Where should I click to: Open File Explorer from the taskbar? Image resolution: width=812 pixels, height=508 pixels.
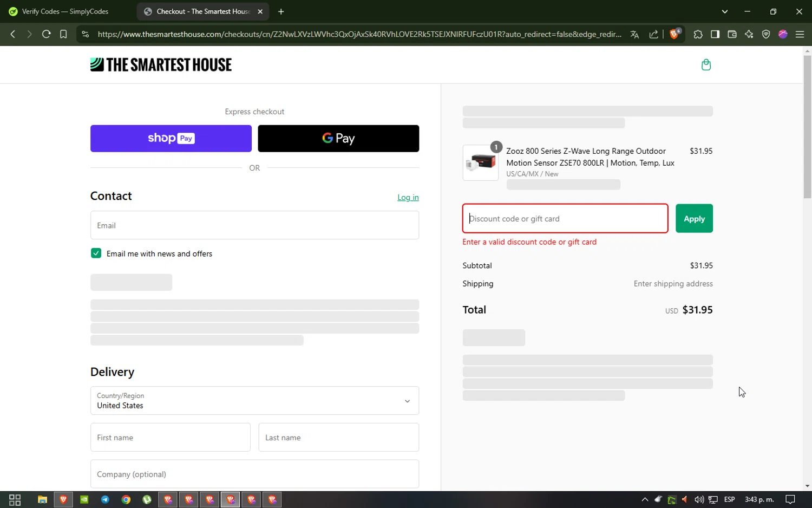pos(42,500)
